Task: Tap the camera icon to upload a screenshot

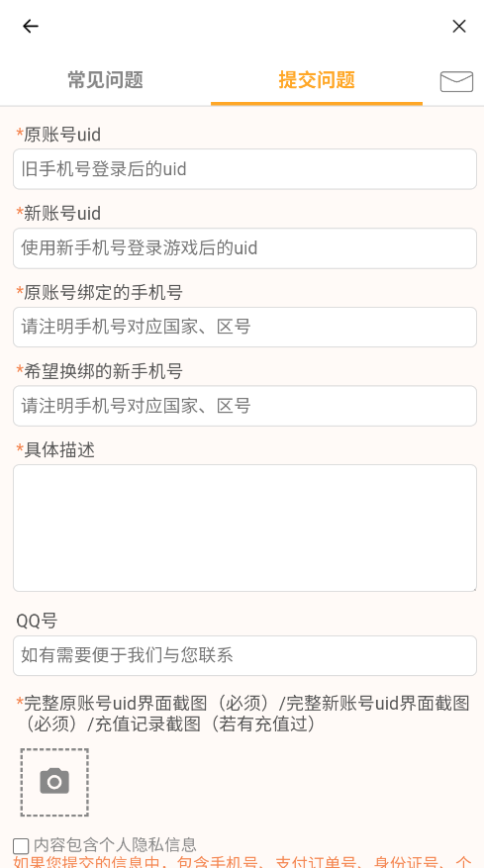Action: 54,781
